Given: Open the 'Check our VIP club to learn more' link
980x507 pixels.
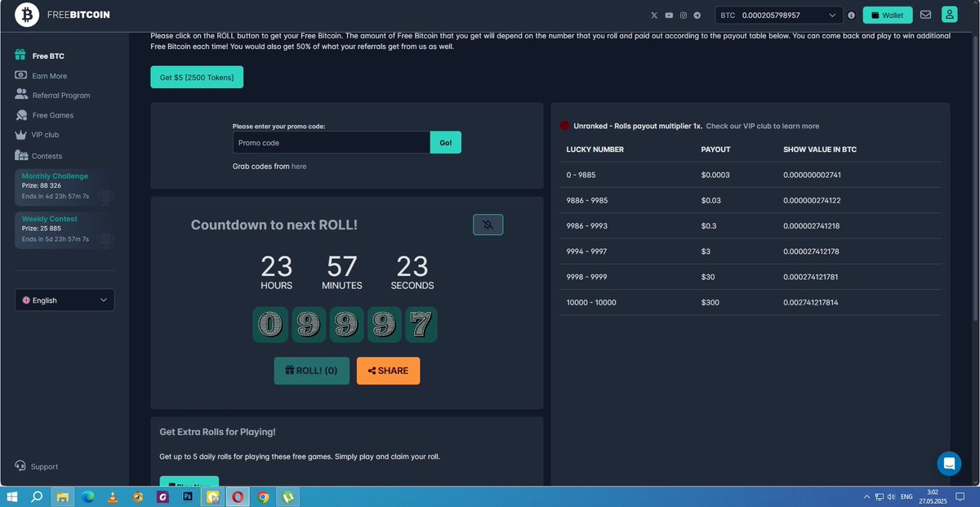Looking at the screenshot, I should [763, 126].
